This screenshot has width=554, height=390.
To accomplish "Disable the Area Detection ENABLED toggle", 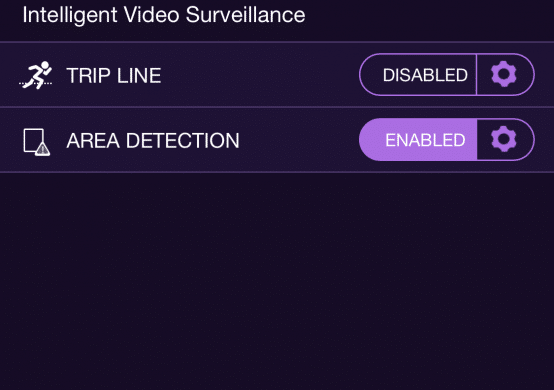I will point(418,140).
